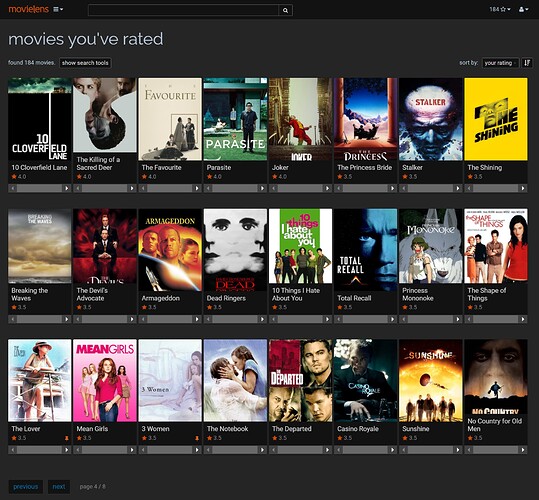Click the pin icon on The Lover card
Viewport: 539px width, 500px height.
[67, 438]
